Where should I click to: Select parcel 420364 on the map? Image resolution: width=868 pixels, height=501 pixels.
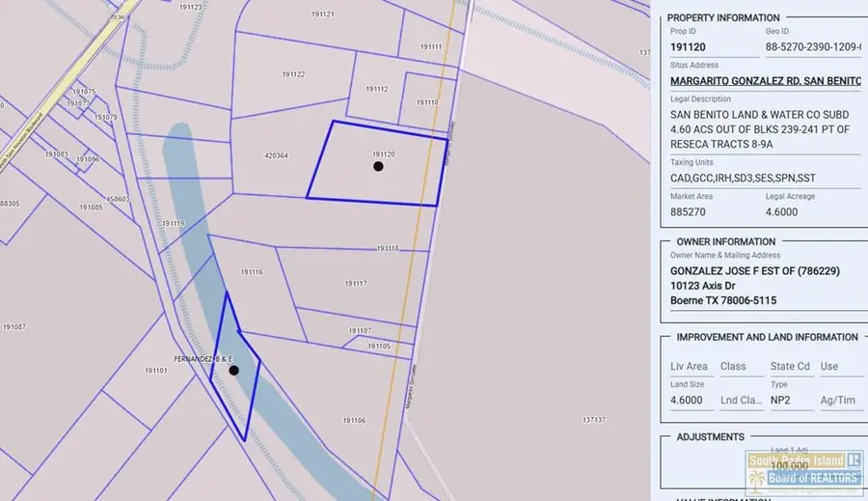(276, 155)
